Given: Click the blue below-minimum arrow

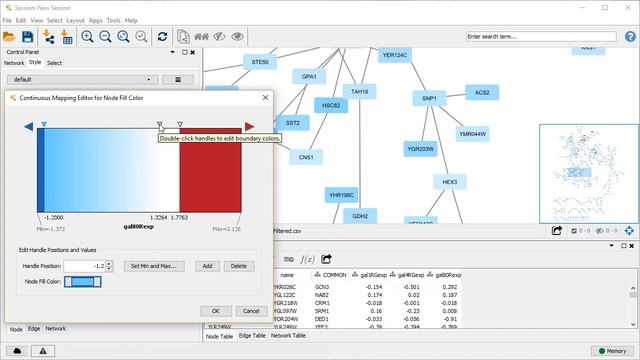Looking at the screenshot, I should pos(29,127).
